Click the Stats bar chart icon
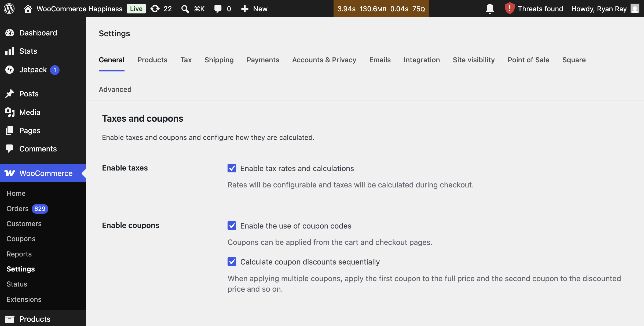Screen dimensions: 644x326 10,51
